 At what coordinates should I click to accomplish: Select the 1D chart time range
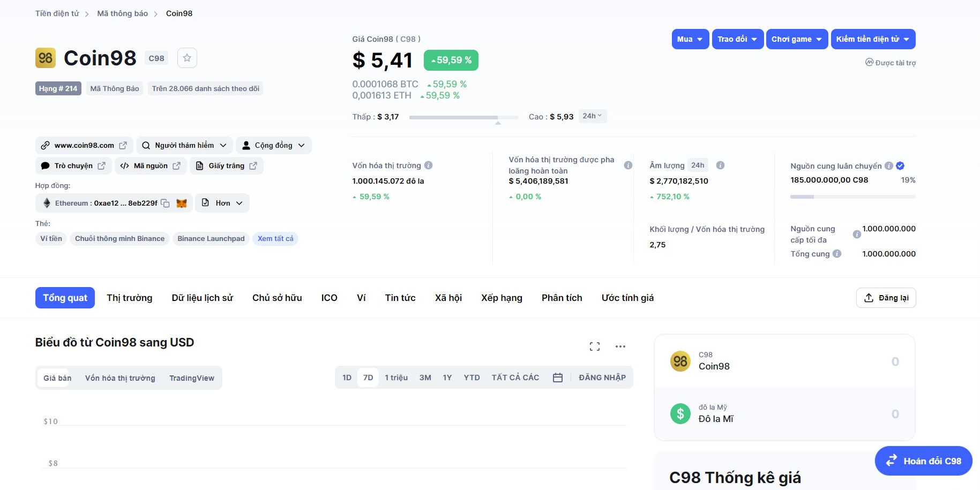click(x=347, y=378)
